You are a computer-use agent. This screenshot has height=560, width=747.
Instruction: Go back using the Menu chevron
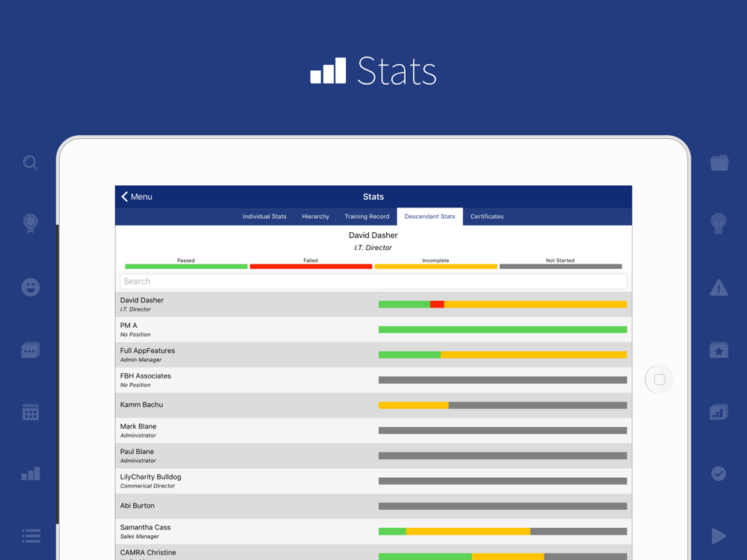pos(137,196)
